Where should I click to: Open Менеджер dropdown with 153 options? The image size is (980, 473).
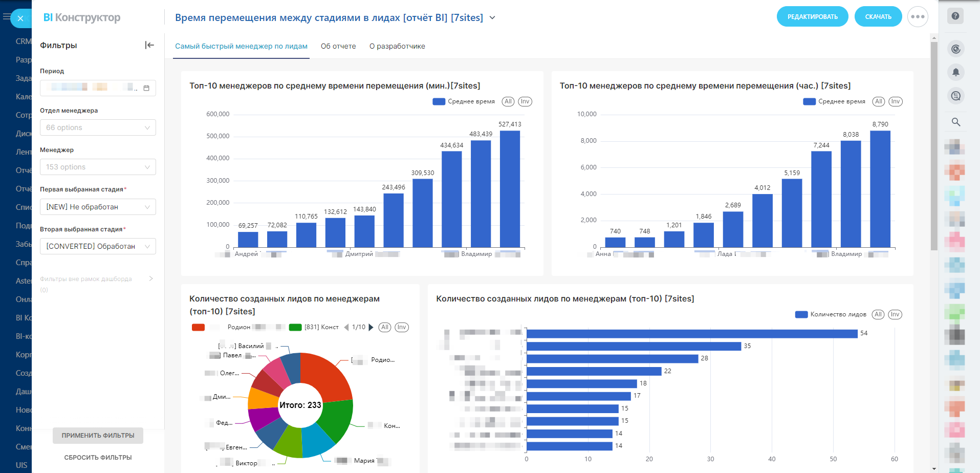pos(98,167)
